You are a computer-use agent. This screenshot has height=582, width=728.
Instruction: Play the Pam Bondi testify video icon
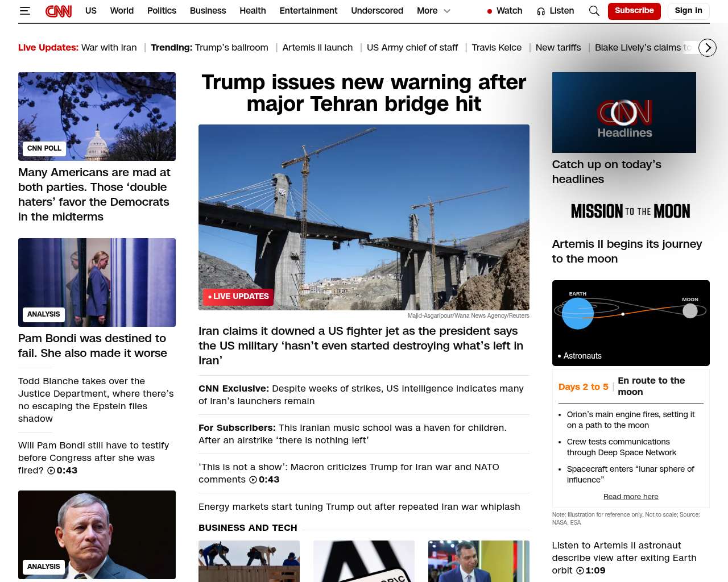pos(51,471)
